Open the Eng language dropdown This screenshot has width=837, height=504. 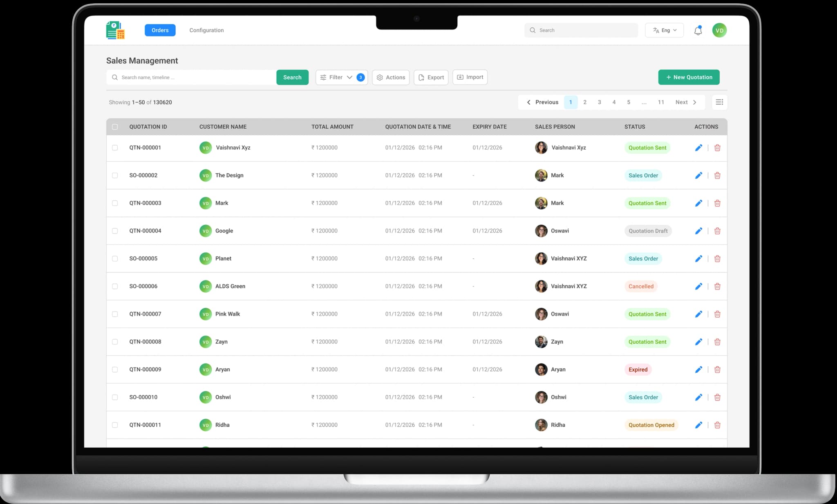tap(664, 30)
